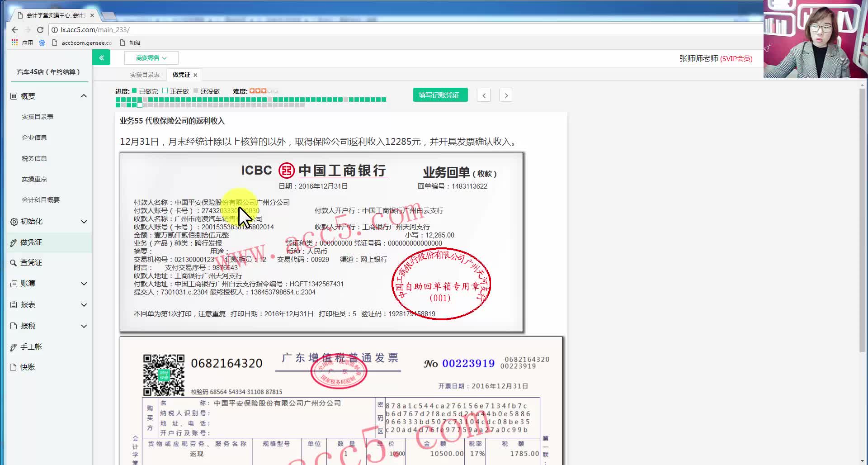The height and width of the screenshot is (465, 868).
Task: Reload the page with the refresh icon
Action: [x=40, y=30]
